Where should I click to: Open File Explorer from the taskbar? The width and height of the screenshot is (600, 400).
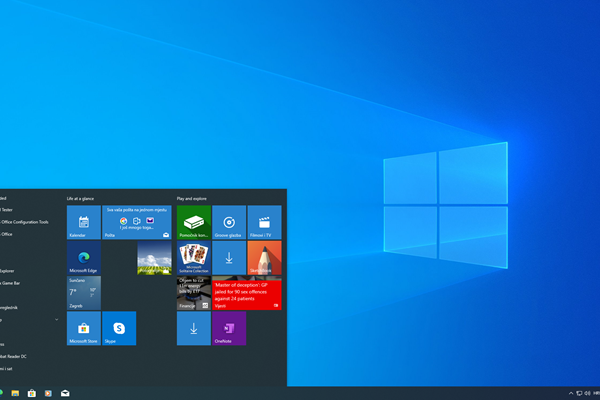pyautogui.click(x=15, y=393)
